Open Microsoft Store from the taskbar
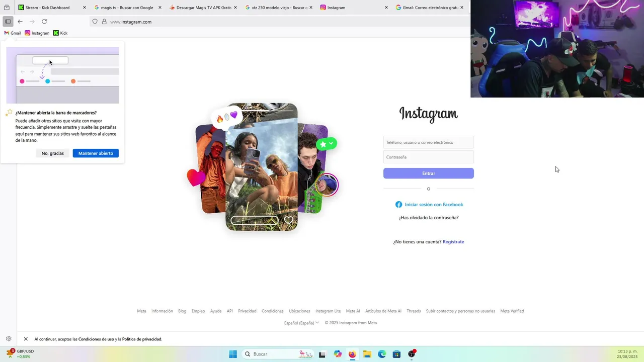The height and width of the screenshot is (362, 644). [396, 354]
